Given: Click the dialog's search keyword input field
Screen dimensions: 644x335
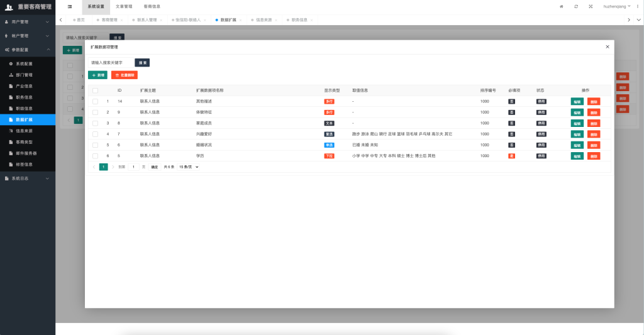Looking at the screenshot, I should (x=111, y=63).
